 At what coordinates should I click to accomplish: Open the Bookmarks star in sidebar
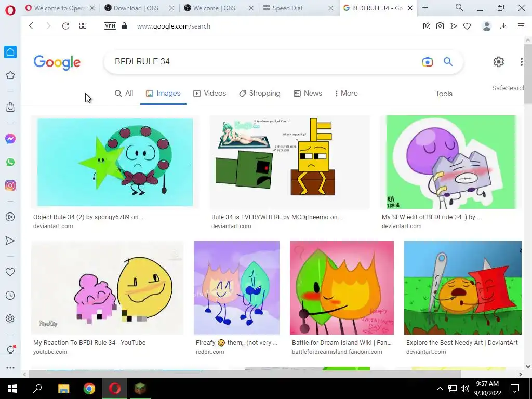click(x=10, y=75)
